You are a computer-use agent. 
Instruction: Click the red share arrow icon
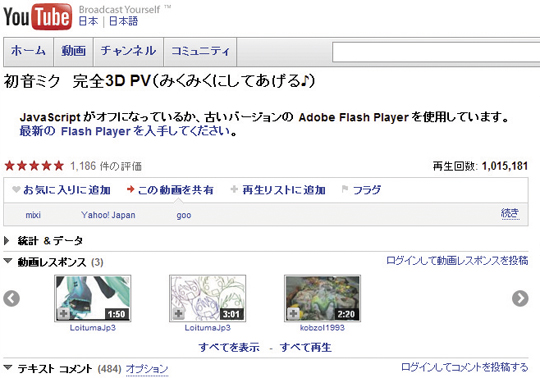click(130, 189)
